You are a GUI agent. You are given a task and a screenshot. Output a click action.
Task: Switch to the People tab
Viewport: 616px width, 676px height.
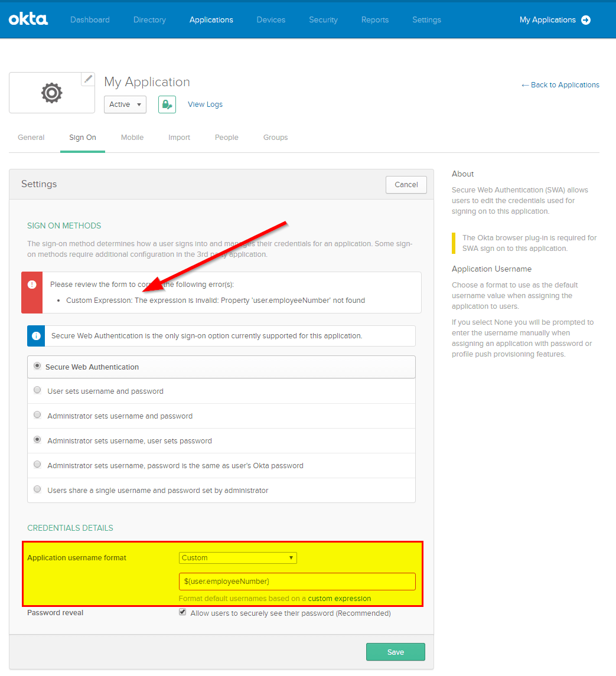[x=226, y=138]
